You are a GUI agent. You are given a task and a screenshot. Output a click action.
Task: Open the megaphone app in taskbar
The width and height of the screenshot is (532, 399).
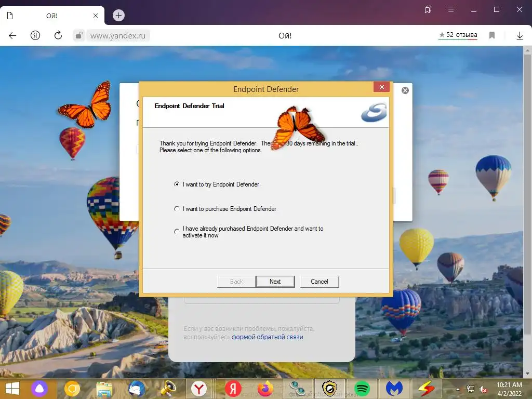[168, 389]
